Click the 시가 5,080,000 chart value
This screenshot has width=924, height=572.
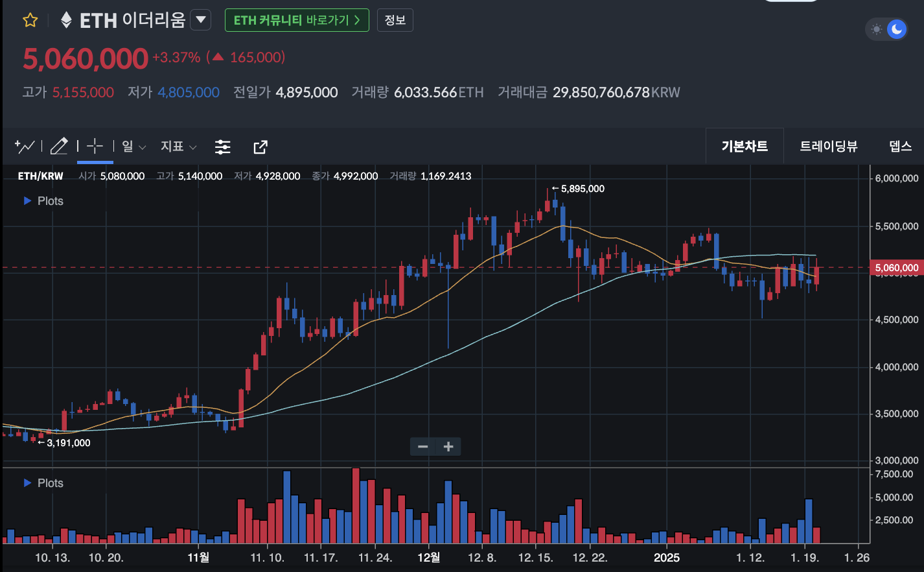[x=122, y=176]
